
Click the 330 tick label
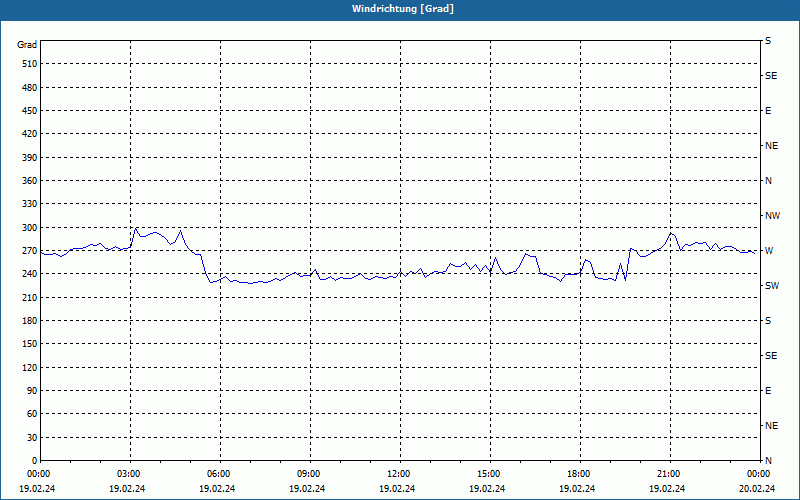[29, 204]
